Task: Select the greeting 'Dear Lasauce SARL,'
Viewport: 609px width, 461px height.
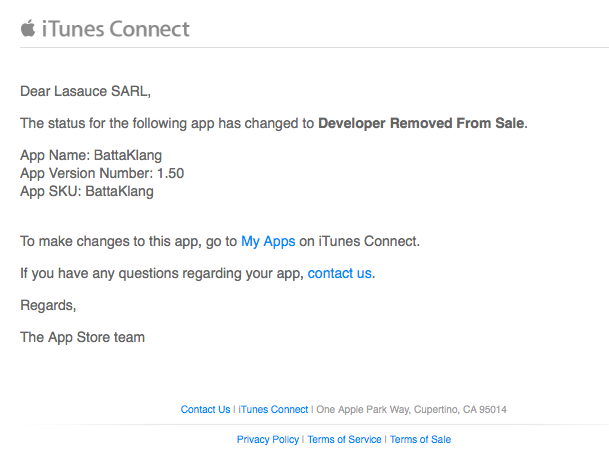Action: [85, 91]
